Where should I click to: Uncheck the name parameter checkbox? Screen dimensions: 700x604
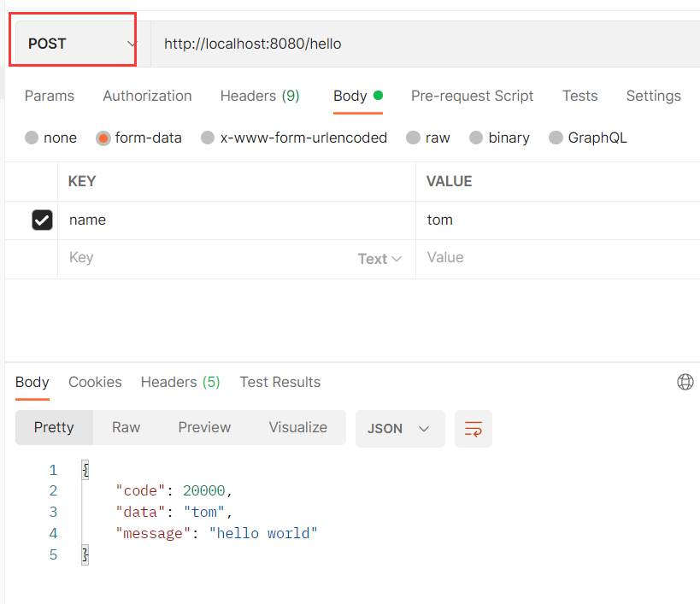[42, 220]
